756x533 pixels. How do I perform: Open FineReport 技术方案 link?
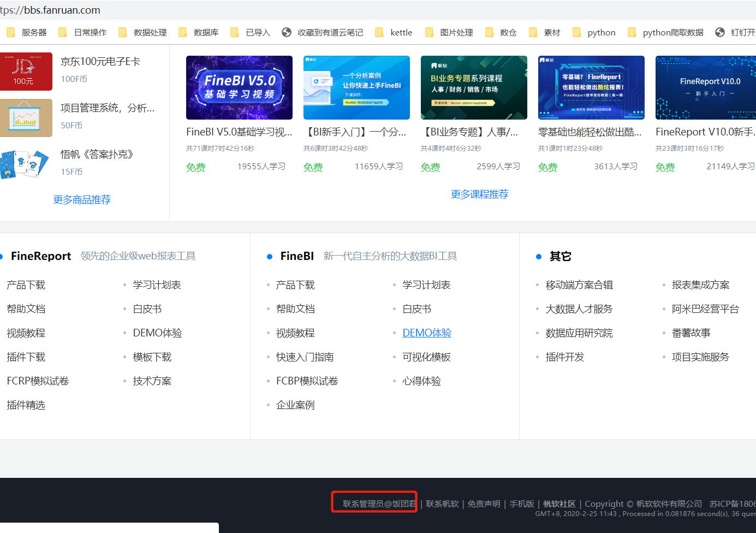point(152,381)
